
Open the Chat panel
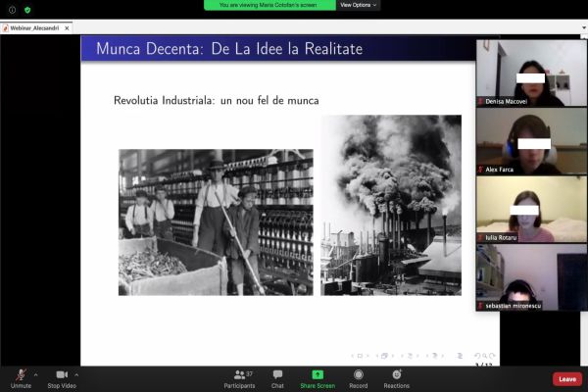point(277,377)
